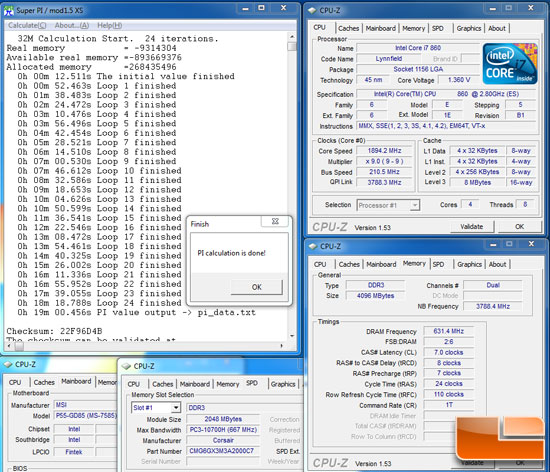This screenshot has height=472, width=550.
Task: Select SPD tab in memory CPU-Z window
Action: coord(438,264)
